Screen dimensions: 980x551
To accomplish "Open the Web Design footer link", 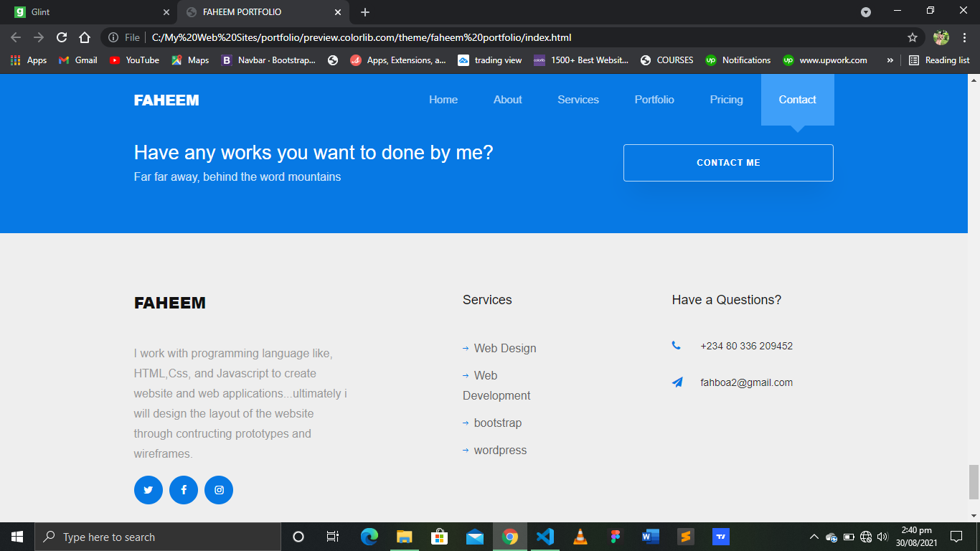I will point(505,348).
